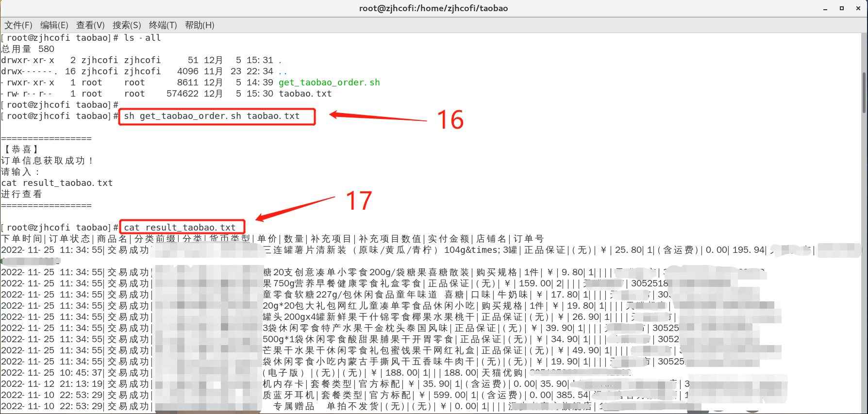Click the 'cat result_taobao.txt' hint line
This screenshot has width=868, height=414.
[x=57, y=183]
